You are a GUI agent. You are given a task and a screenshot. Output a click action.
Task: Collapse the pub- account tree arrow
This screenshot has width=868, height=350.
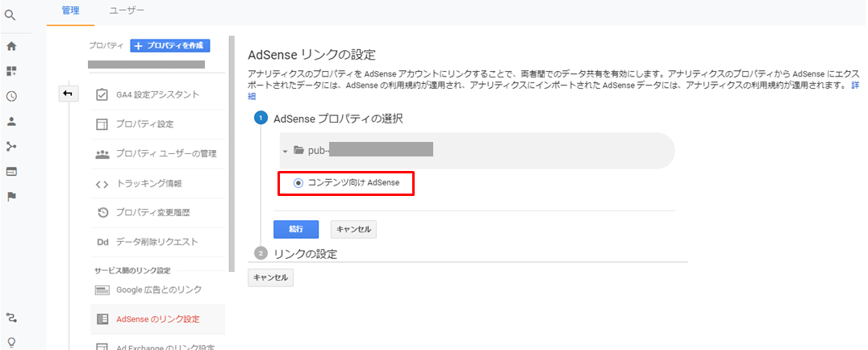click(x=285, y=151)
